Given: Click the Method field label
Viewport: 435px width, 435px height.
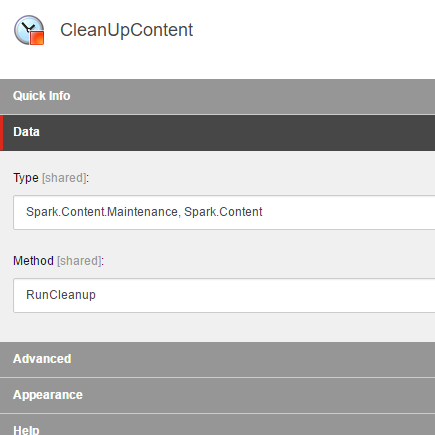Looking at the screenshot, I should [33, 261].
